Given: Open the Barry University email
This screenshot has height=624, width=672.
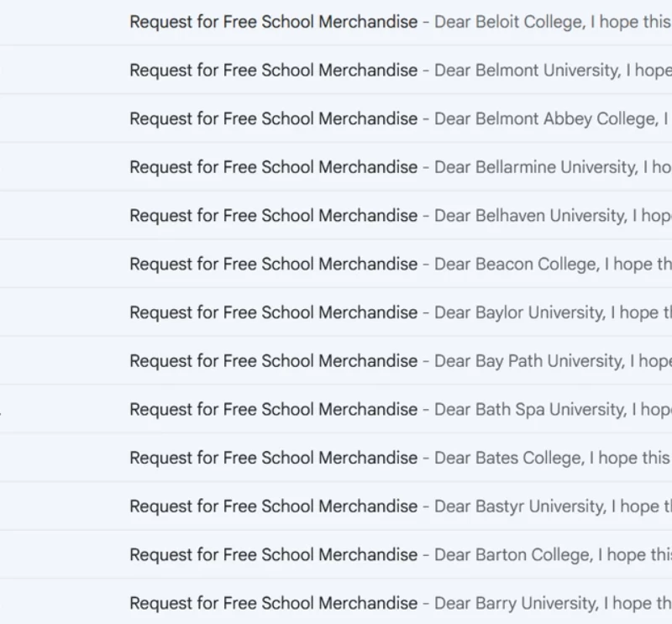Looking at the screenshot, I should click(336, 602).
